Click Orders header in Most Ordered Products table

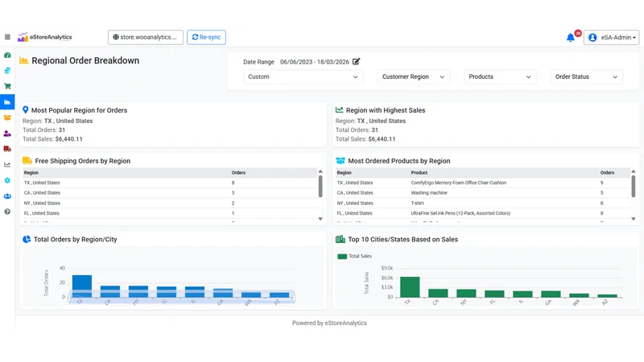[x=607, y=173]
